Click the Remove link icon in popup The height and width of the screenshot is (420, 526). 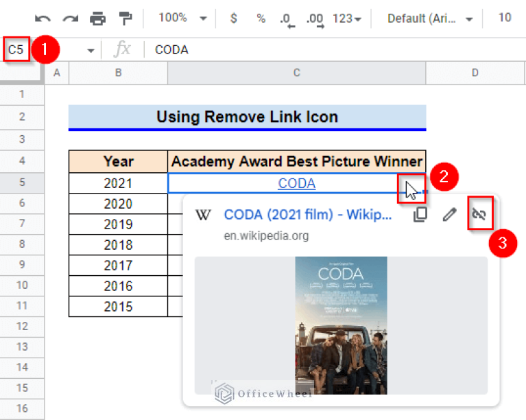pyautogui.click(x=479, y=215)
